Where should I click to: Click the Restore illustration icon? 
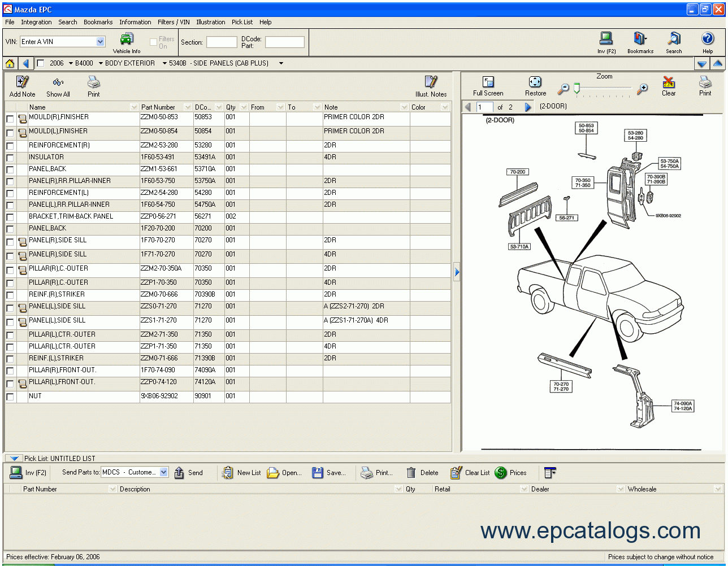[x=535, y=82]
